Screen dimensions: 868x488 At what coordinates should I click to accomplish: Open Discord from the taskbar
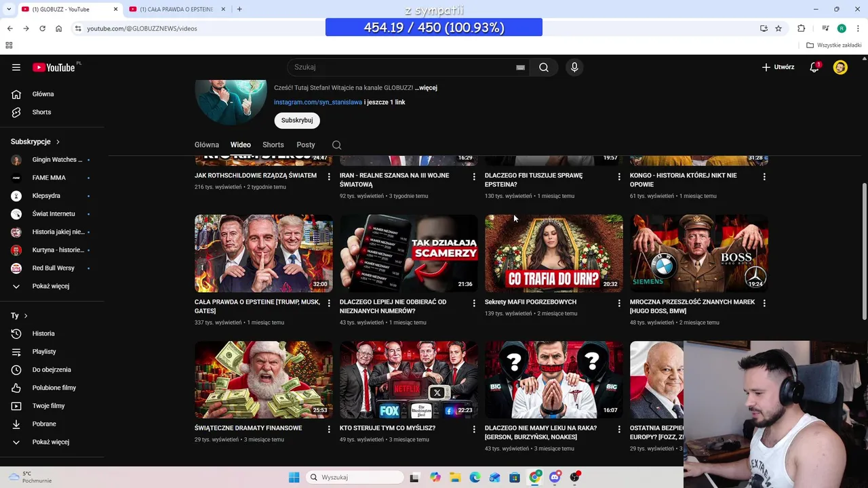pos(555,477)
